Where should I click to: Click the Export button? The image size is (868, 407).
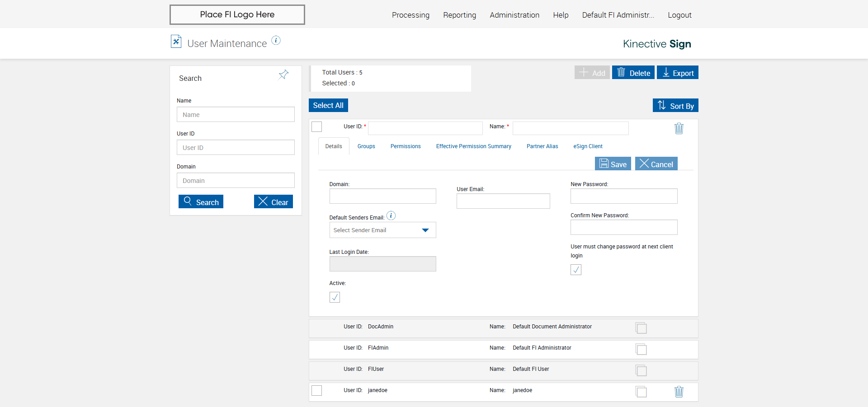[678, 73]
